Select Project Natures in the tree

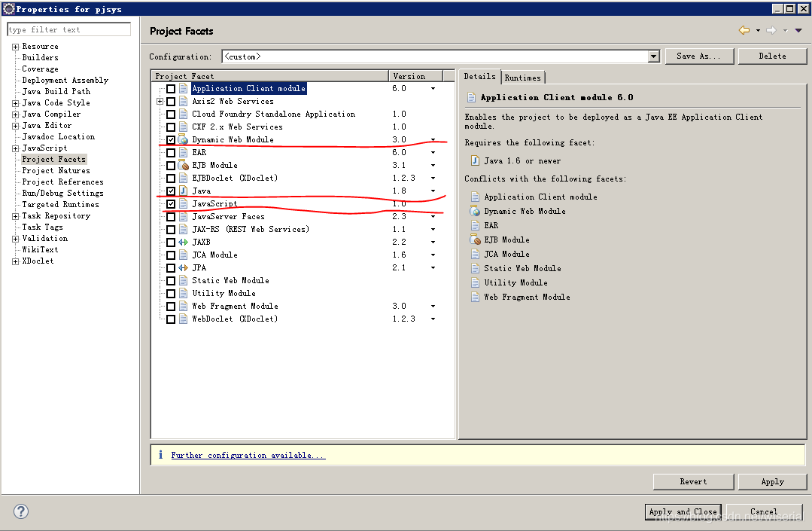click(56, 170)
